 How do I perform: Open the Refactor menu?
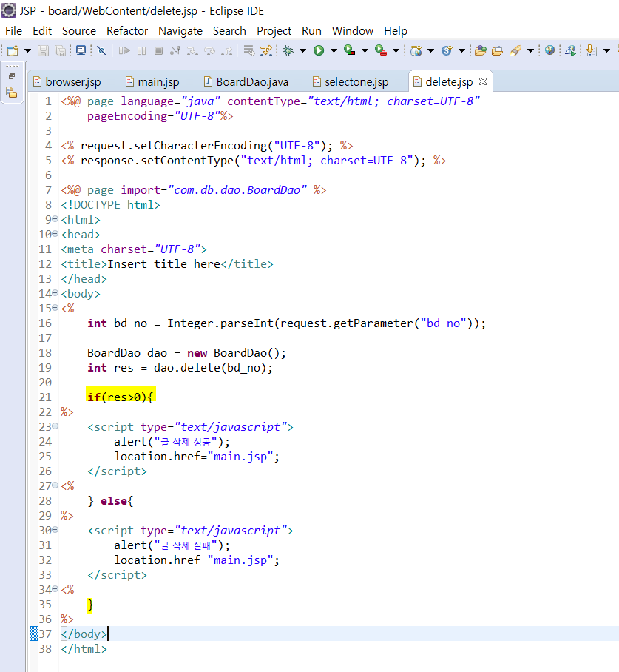click(x=127, y=31)
